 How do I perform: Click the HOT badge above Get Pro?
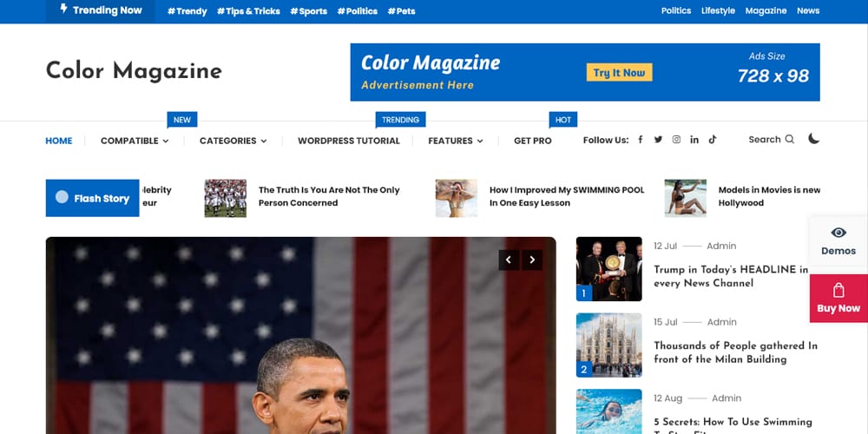click(563, 120)
